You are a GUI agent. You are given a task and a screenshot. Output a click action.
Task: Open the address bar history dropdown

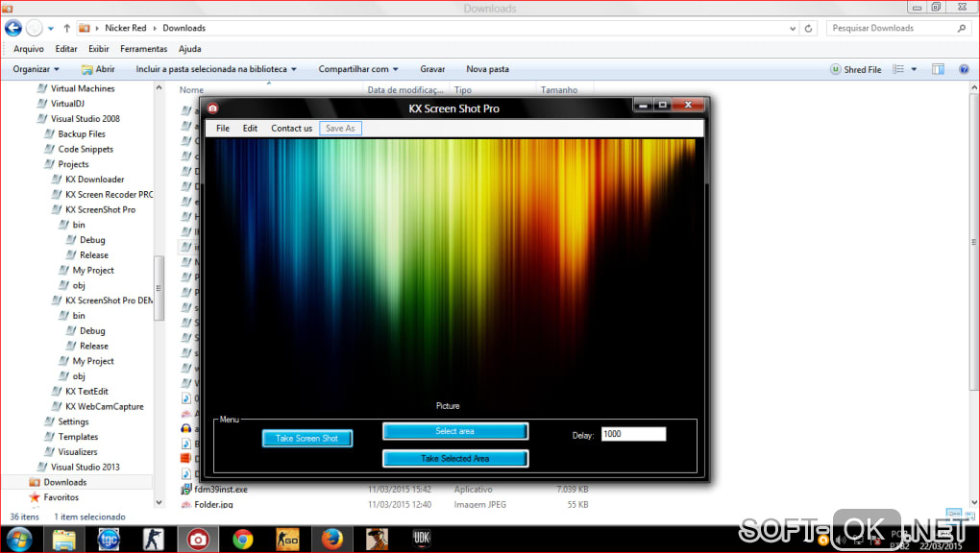point(793,28)
